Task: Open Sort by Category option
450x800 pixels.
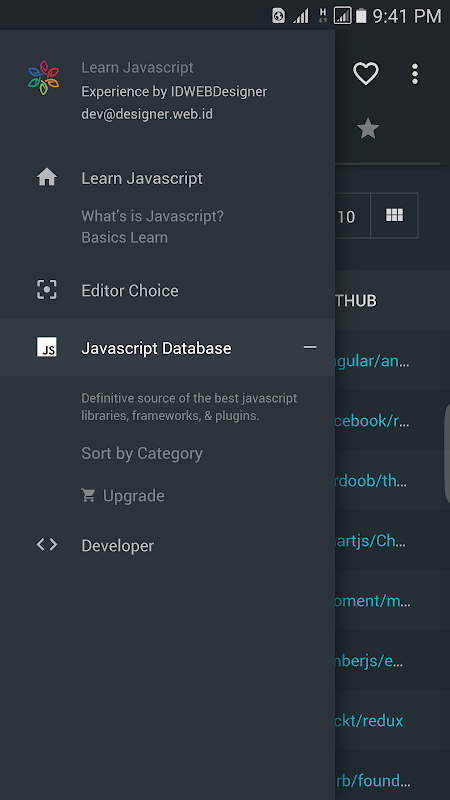Action: tap(142, 453)
